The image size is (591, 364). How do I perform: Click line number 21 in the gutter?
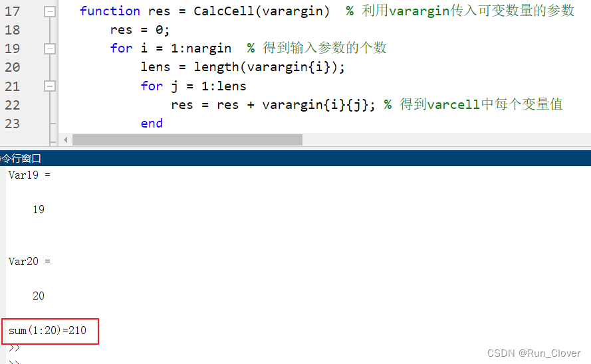point(12,86)
